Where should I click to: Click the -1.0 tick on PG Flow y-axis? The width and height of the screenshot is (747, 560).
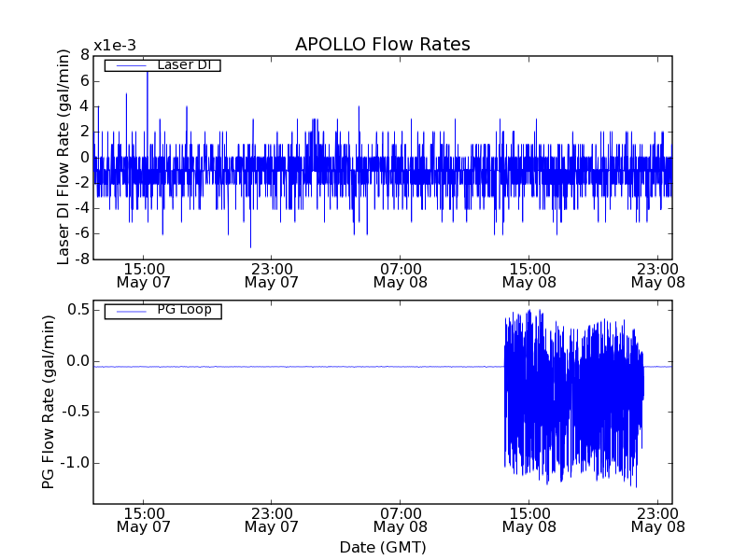pyautogui.click(x=74, y=463)
